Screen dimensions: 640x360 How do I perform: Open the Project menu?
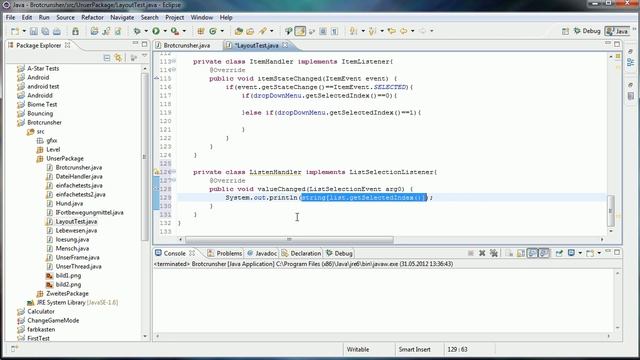(175, 18)
